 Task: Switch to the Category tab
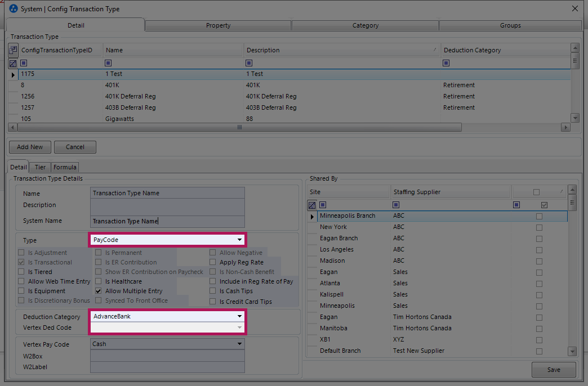[366, 25]
